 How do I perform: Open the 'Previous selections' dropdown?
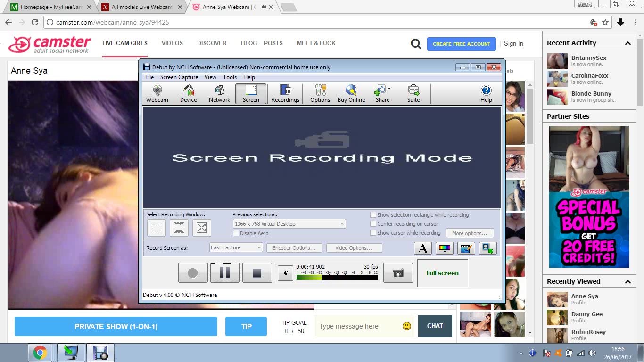[x=289, y=224]
